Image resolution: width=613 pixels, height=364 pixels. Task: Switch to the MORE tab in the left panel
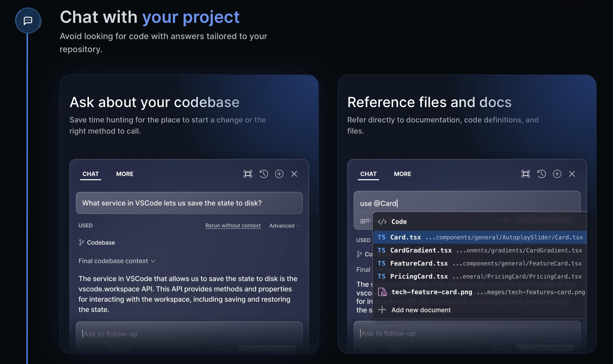point(124,174)
